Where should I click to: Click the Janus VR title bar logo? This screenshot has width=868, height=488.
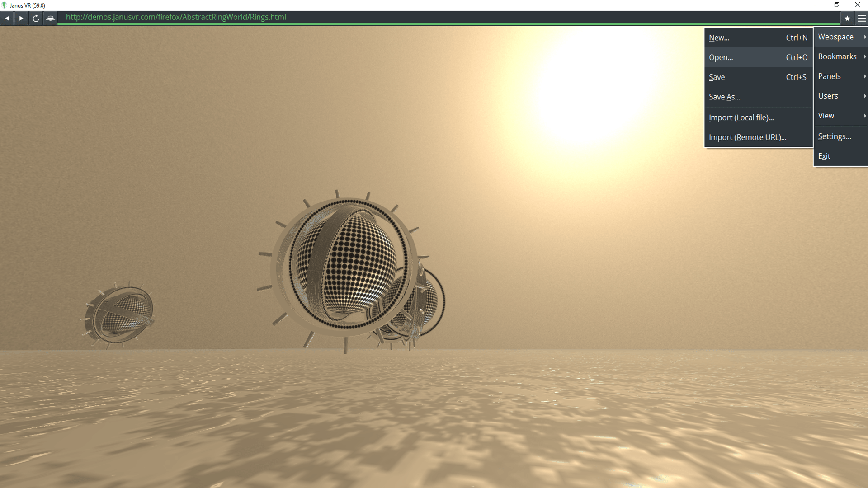[5, 5]
